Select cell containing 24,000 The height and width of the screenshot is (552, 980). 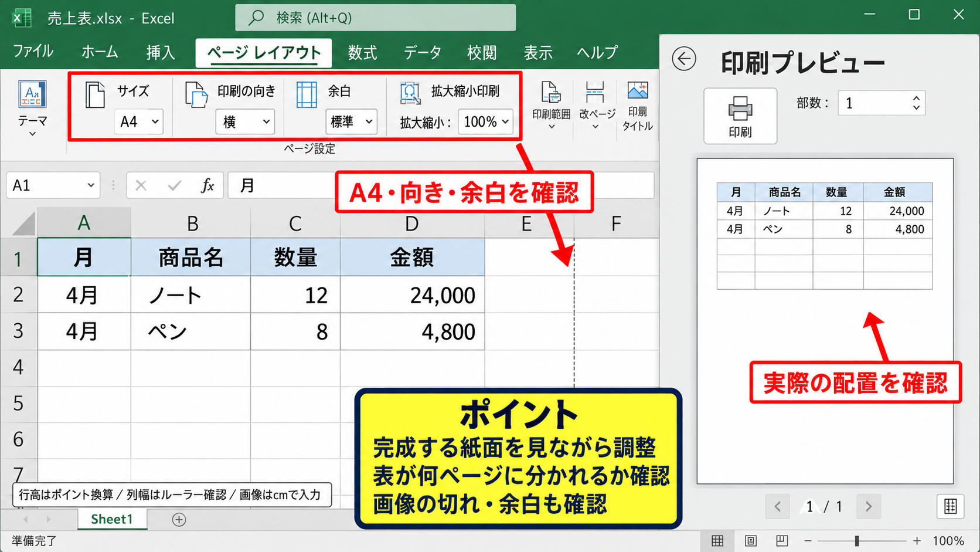point(413,294)
